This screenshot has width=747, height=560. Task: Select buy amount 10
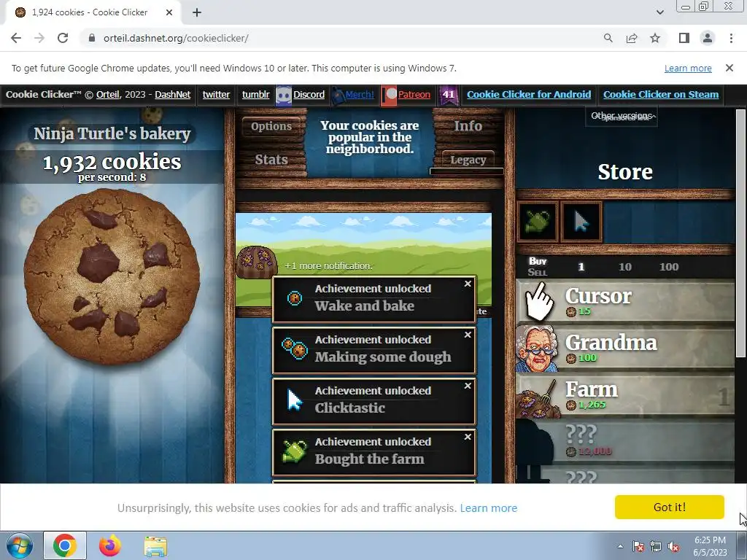(x=624, y=267)
